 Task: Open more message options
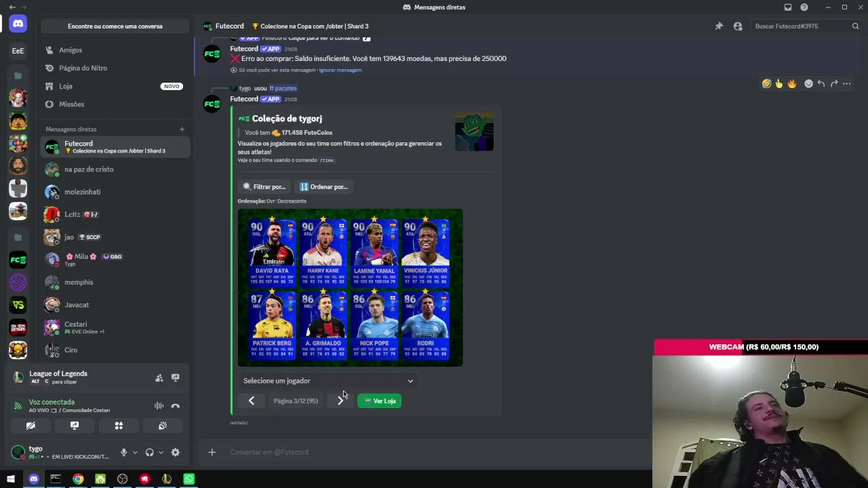[x=847, y=83]
